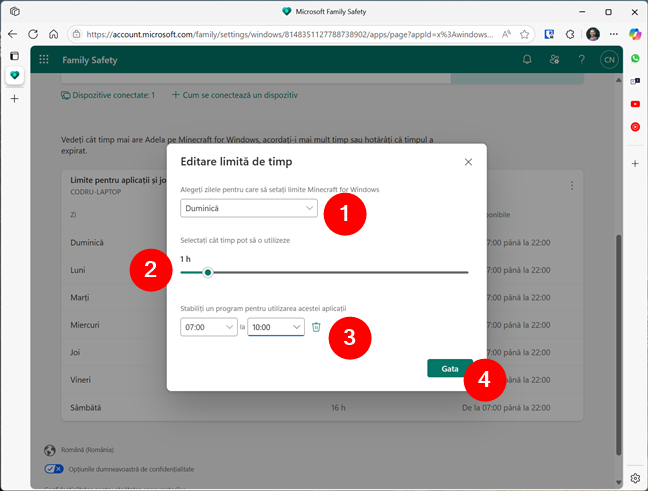648x491 pixels.
Task: Open Cum se conectează un dispozitiv
Action: (x=235, y=95)
